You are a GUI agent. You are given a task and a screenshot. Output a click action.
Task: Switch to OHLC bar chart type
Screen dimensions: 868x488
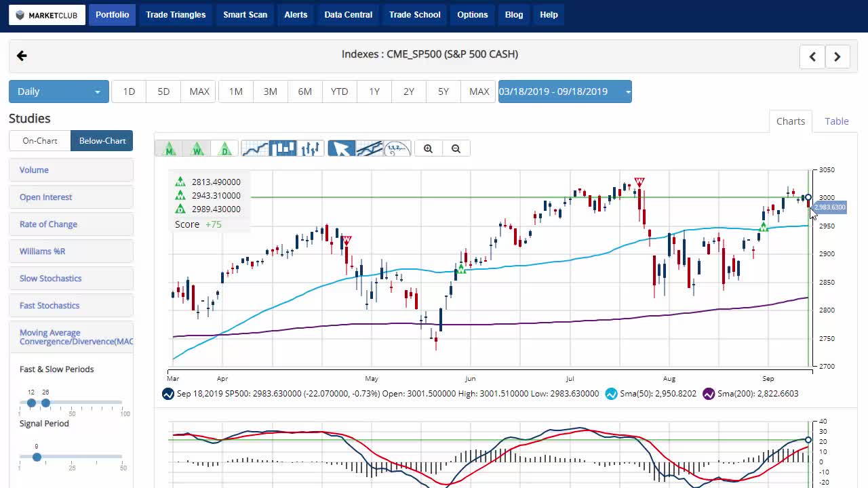[x=311, y=148]
